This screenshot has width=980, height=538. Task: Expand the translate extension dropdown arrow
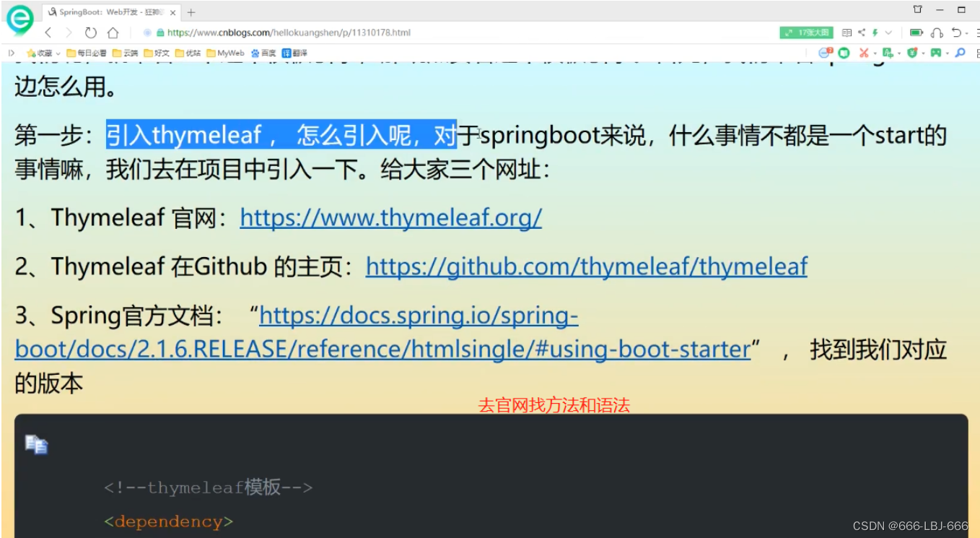(x=899, y=53)
